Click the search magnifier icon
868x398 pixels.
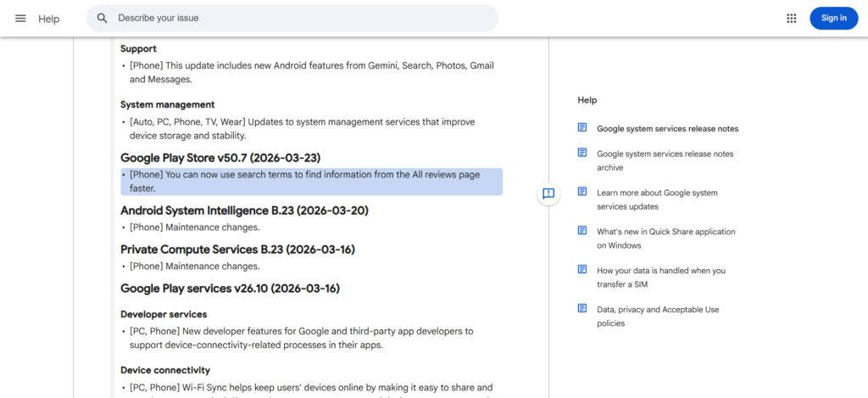(x=102, y=19)
